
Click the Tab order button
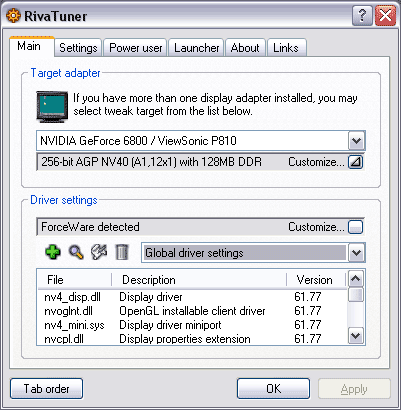point(46,389)
